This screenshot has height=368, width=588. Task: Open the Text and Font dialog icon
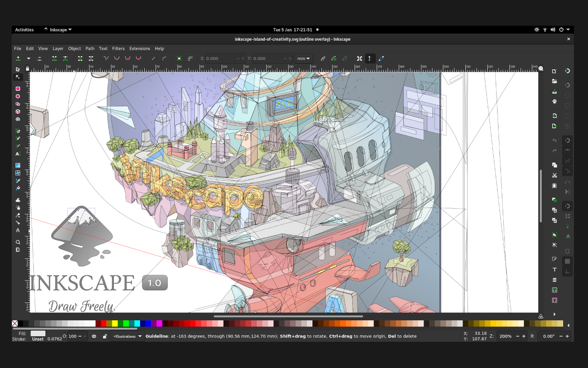tap(554, 270)
